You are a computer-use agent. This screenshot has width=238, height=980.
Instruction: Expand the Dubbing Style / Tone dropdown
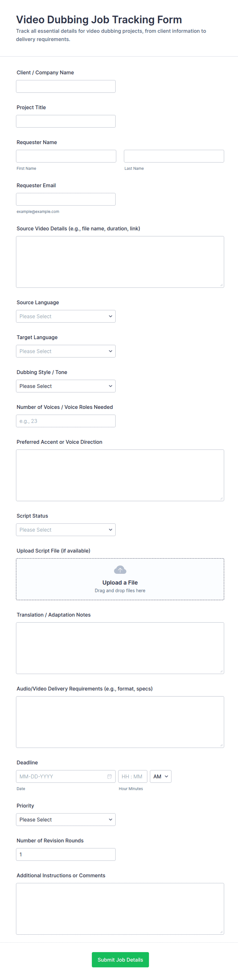click(x=66, y=386)
